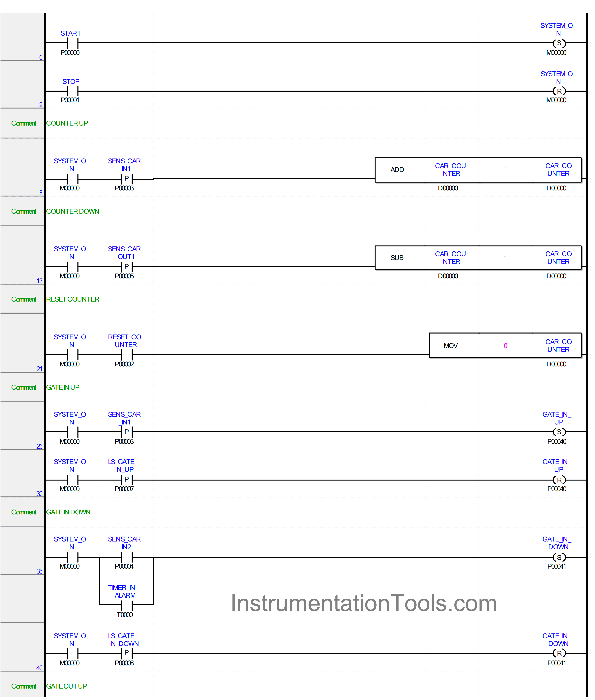Click the P00001 address under STOP
Viewport: 595px width, 700px height.
(x=70, y=100)
